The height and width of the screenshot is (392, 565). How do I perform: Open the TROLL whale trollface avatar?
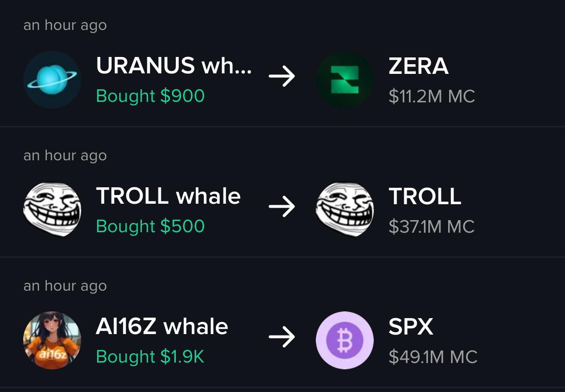[x=52, y=210]
